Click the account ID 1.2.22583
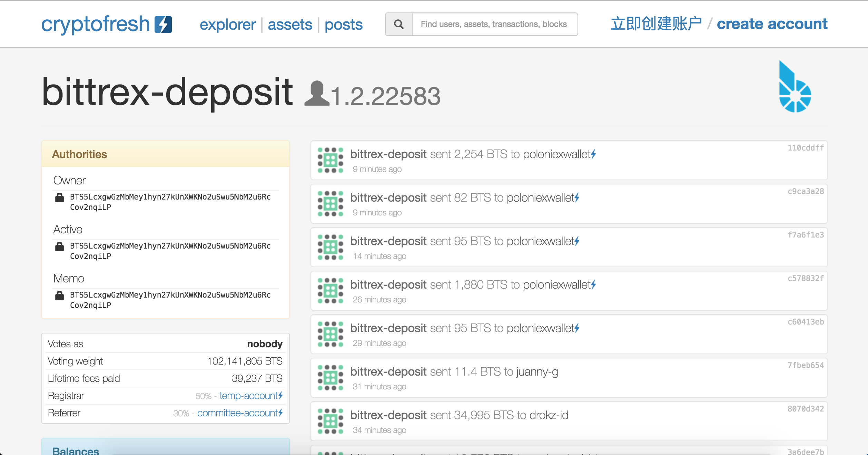Viewport: 868px width, 455px height. tap(385, 96)
